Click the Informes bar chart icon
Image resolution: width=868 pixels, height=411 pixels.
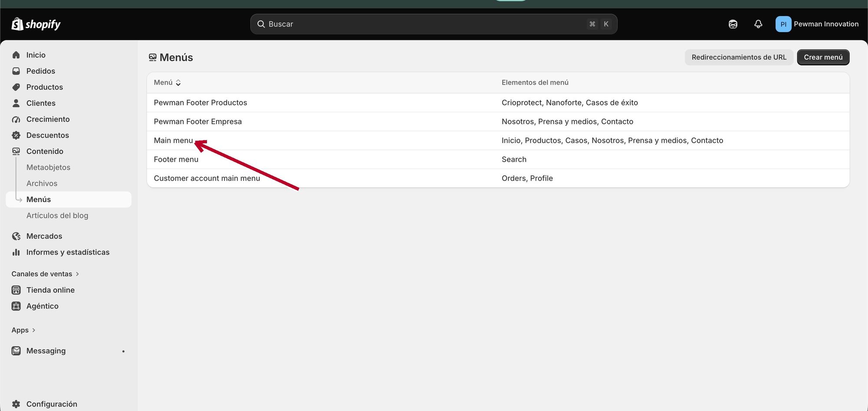click(16, 252)
